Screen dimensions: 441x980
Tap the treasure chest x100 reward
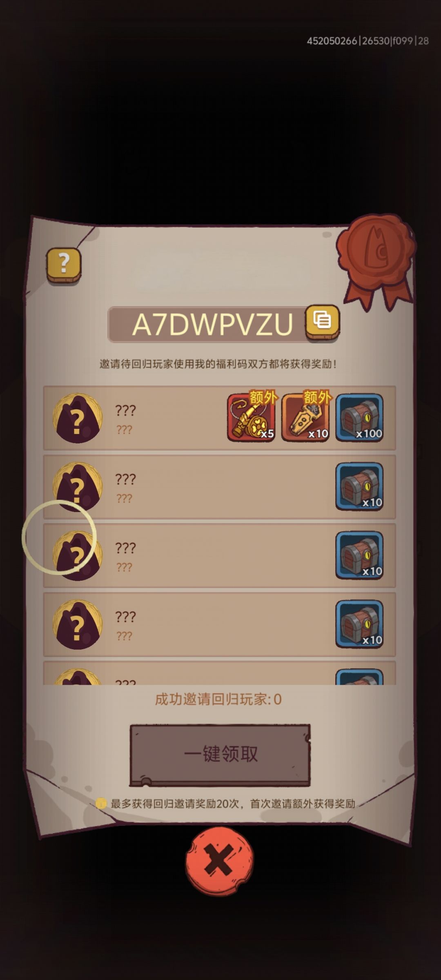point(359,417)
